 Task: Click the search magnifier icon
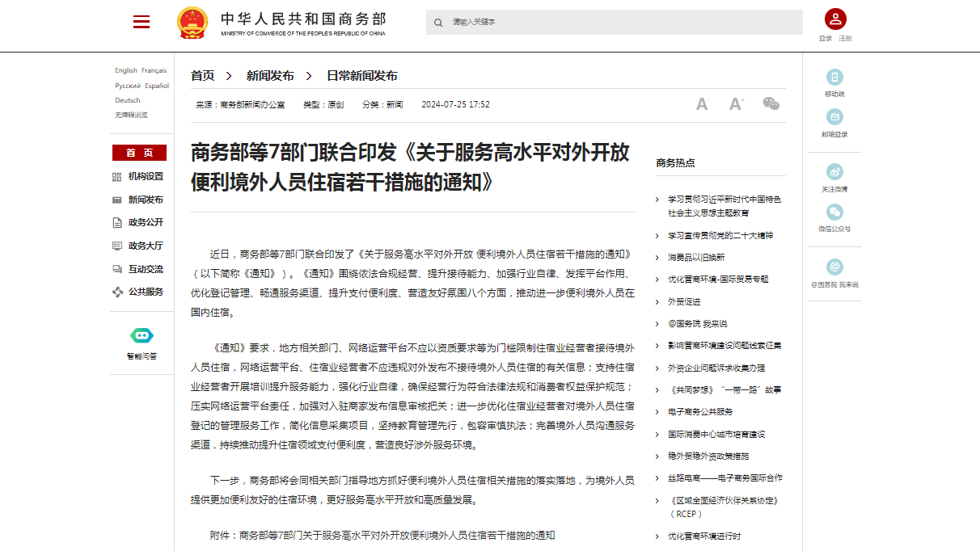(438, 23)
